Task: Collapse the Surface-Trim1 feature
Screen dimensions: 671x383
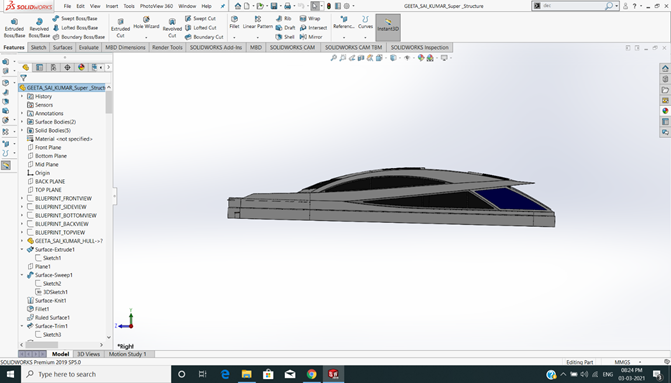Action: click(22, 326)
